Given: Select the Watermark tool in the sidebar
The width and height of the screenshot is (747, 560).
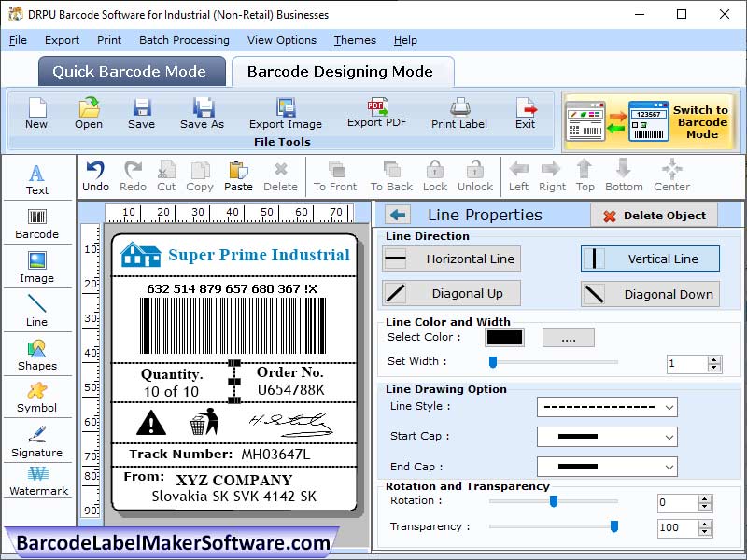Looking at the screenshot, I should point(38,482).
